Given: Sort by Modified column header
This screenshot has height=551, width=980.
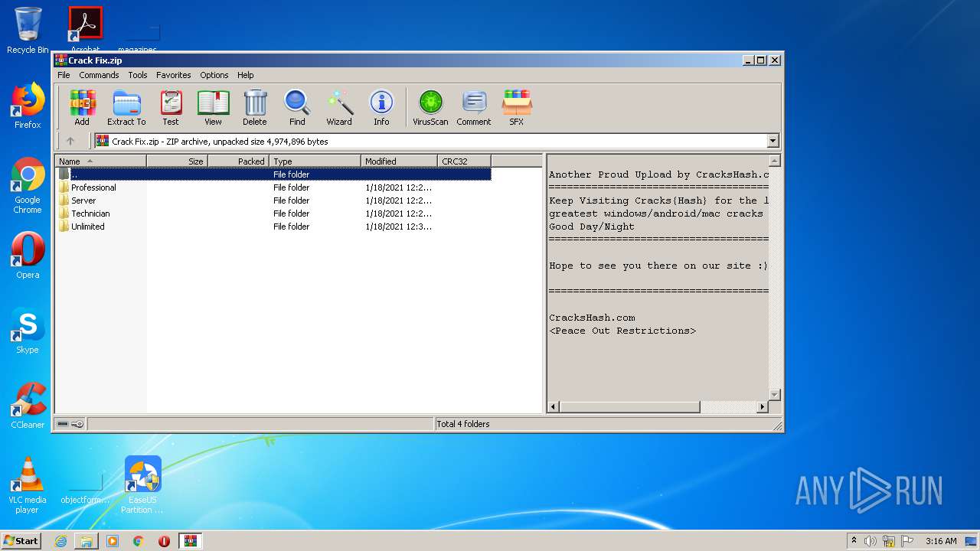Looking at the screenshot, I should tap(399, 161).
